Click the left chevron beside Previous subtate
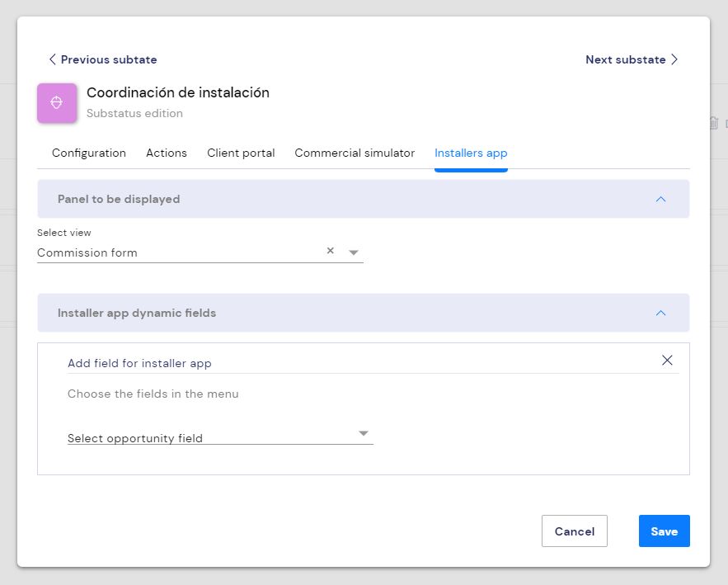This screenshot has width=728, height=585. coord(53,59)
